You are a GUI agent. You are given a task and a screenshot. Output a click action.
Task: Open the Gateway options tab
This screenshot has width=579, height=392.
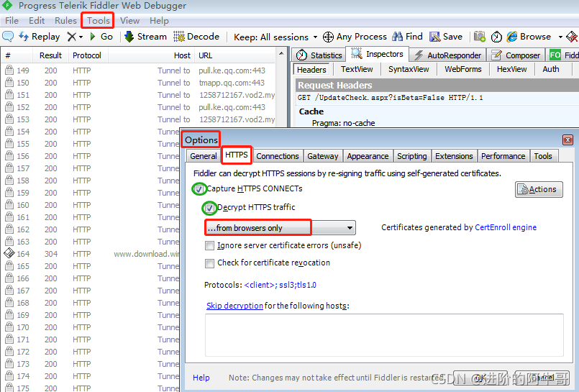pos(323,156)
